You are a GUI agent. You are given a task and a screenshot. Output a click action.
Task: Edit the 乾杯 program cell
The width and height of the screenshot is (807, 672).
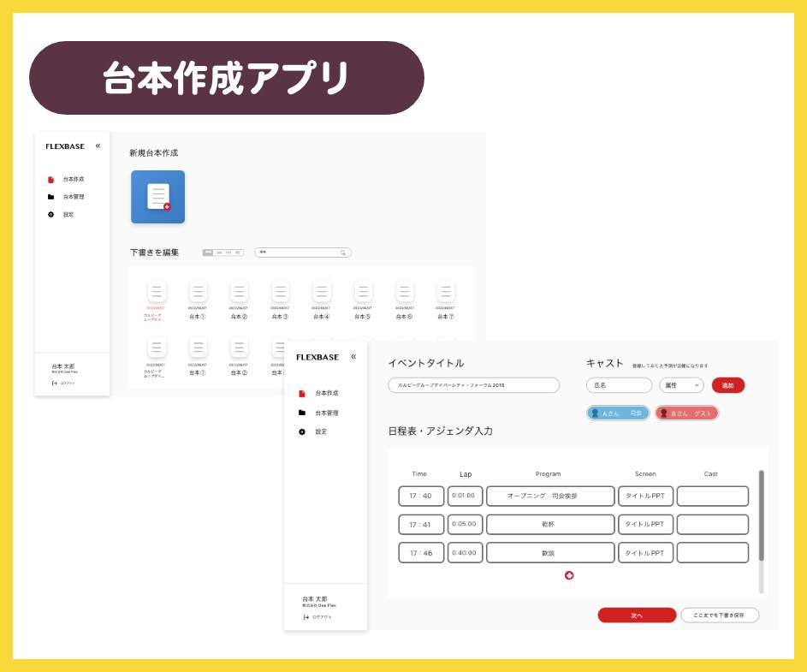click(550, 524)
